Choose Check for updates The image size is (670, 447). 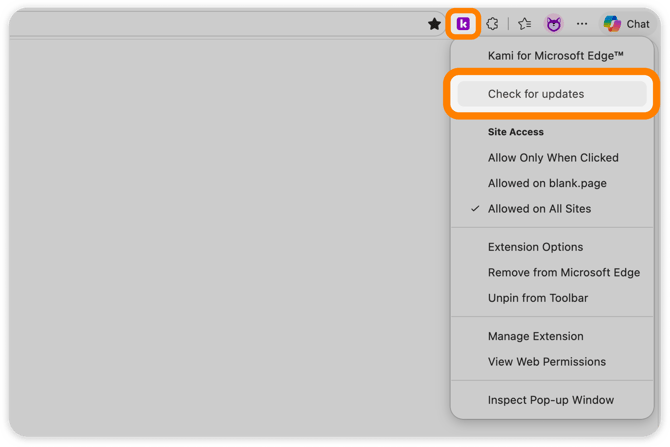pos(552,94)
